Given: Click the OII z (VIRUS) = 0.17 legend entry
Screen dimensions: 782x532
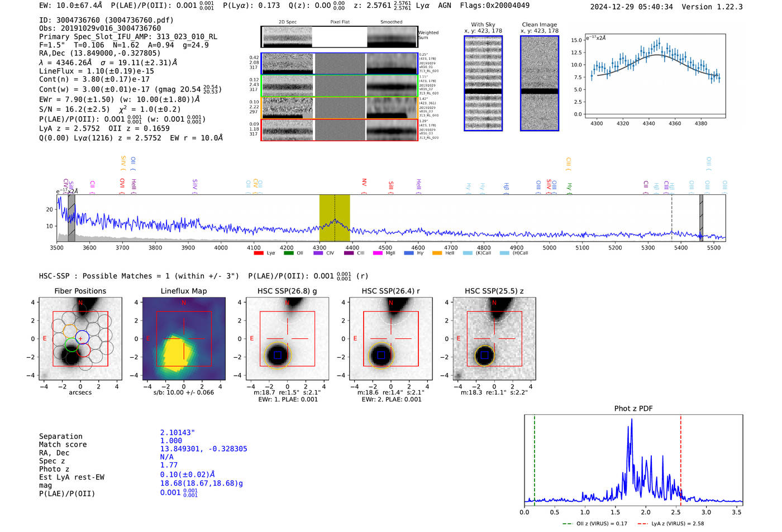Looking at the screenshot, I should tap(595, 524).
